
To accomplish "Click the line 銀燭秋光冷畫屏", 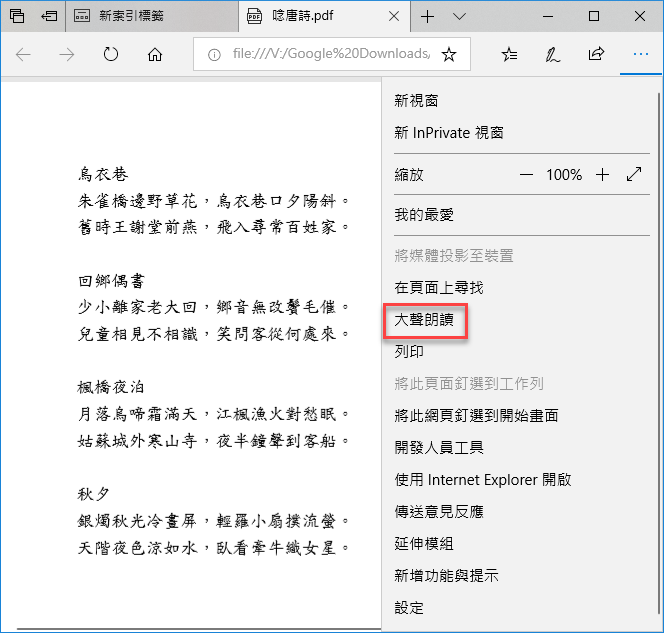I will 138,521.
